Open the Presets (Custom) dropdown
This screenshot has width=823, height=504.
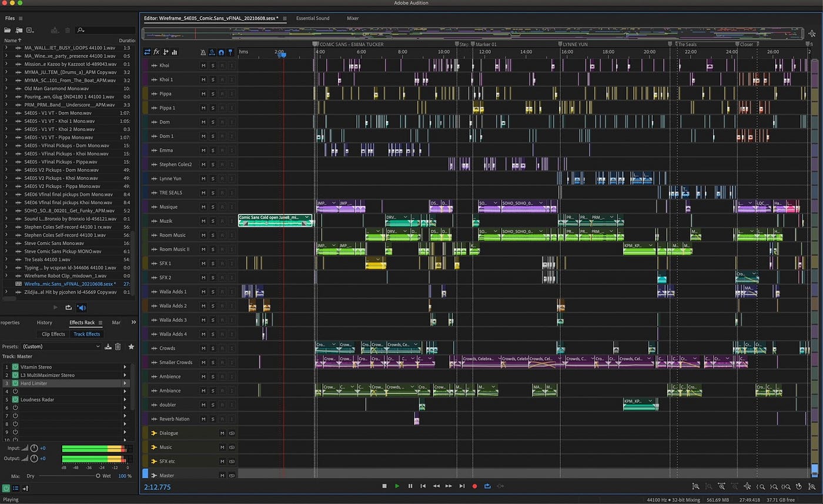pos(61,347)
